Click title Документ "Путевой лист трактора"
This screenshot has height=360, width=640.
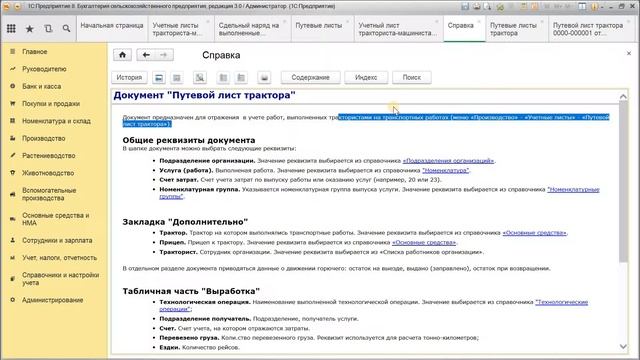pyautogui.click(x=204, y=95)
